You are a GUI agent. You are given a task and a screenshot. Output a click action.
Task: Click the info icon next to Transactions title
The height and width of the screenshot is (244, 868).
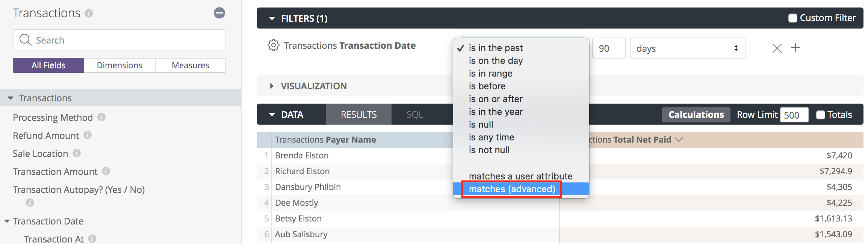click(89, 14)
